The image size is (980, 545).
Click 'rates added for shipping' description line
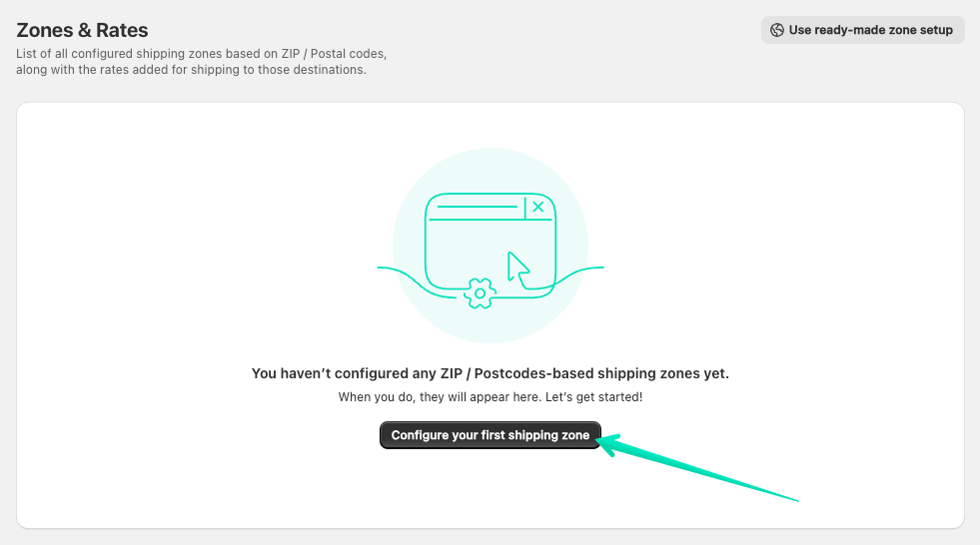point(191,70)
